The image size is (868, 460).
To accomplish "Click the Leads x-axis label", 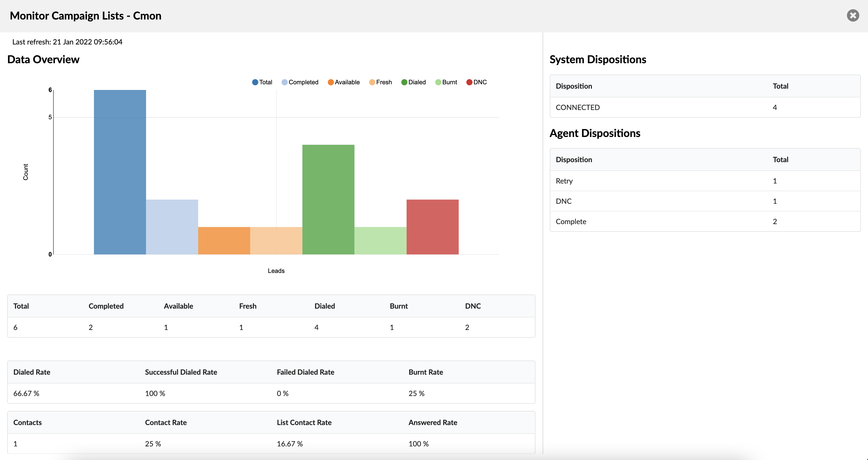I will tap(276, 271).
